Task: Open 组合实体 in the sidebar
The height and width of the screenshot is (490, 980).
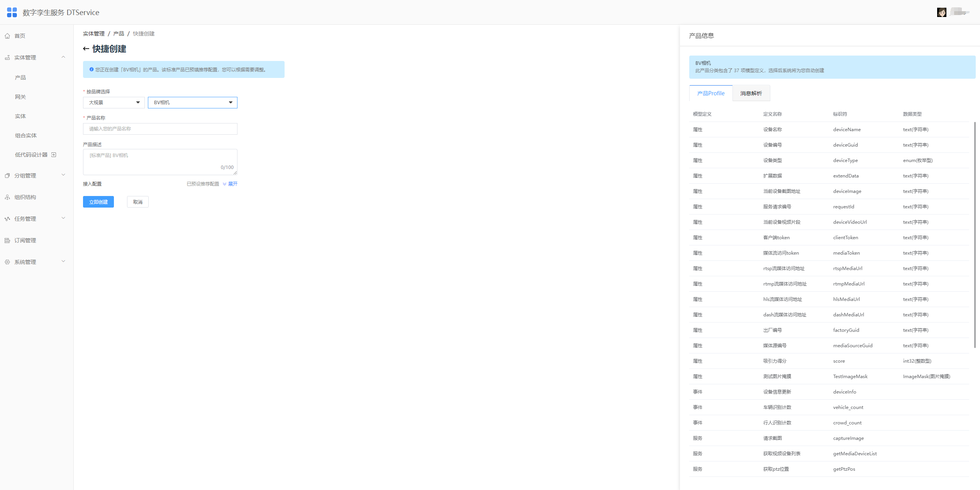Action: [x=26, y=135]
